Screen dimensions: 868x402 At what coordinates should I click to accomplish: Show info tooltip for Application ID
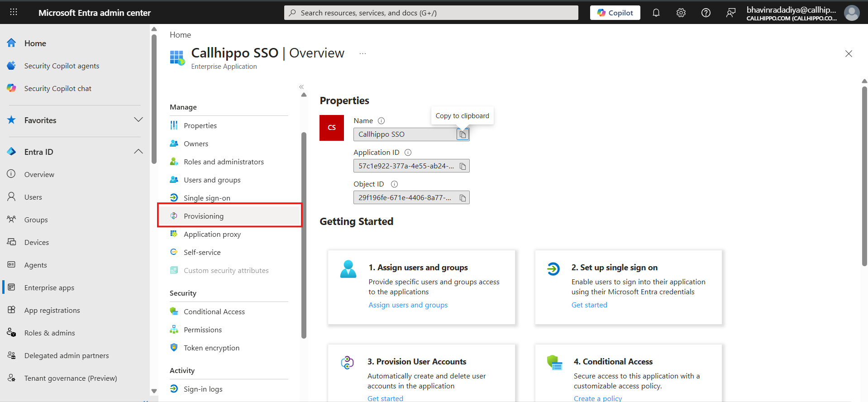tap(408, 153)
